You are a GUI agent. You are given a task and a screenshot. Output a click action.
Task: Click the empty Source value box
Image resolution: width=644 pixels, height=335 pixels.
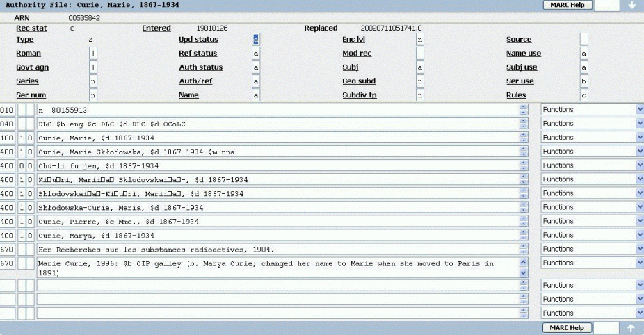pos(584,40)
